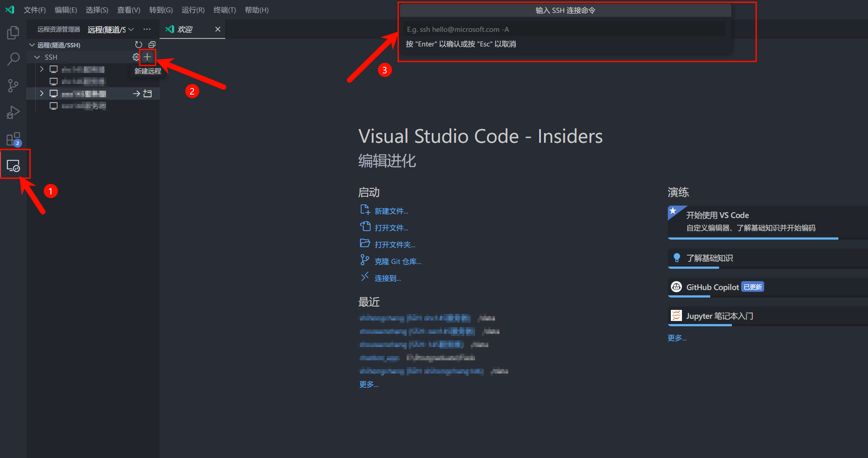This screenshot has height=458, width=868.
Task: Open more actions in remote explorer header
Action: [147, 29]
